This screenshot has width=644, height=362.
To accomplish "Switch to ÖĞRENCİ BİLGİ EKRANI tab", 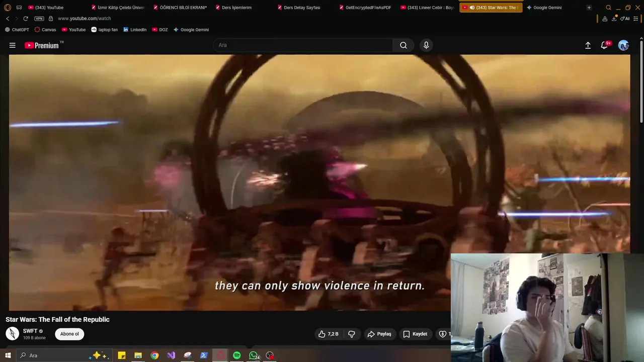I will point(181,8).
